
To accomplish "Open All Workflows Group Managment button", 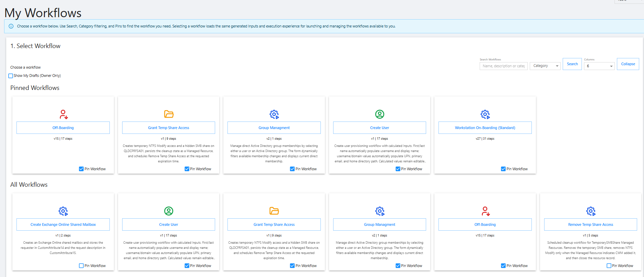I will tap(379, 224).
